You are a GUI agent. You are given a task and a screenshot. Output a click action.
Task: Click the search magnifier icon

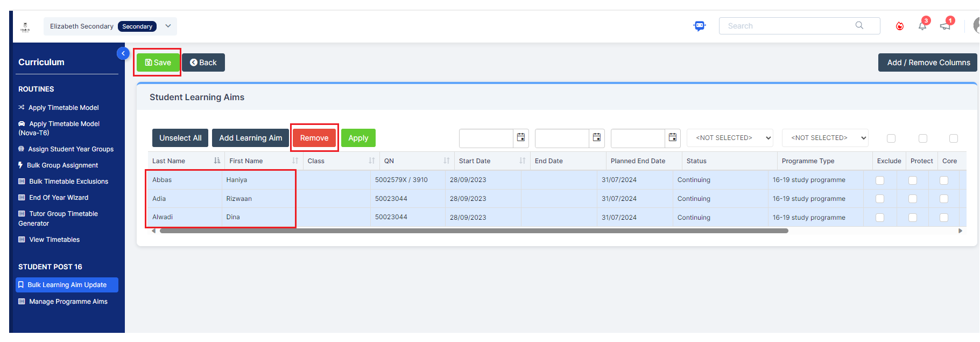[x=859, y=25]
